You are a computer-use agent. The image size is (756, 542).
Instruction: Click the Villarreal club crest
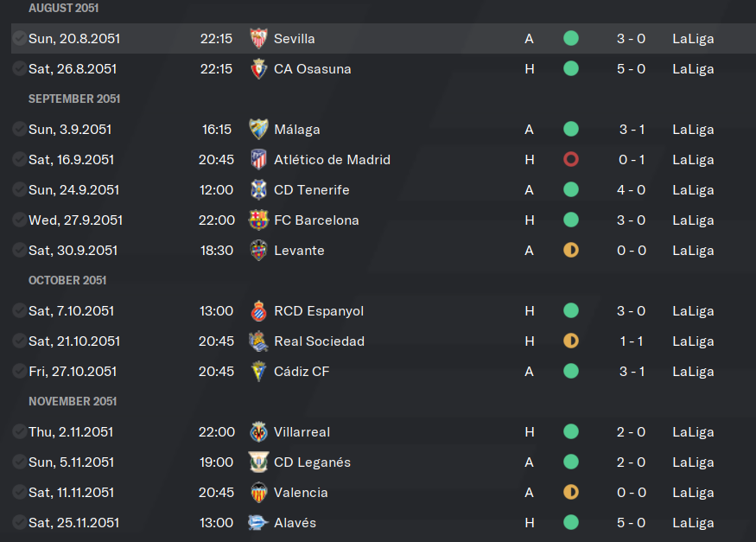point(259,432)
